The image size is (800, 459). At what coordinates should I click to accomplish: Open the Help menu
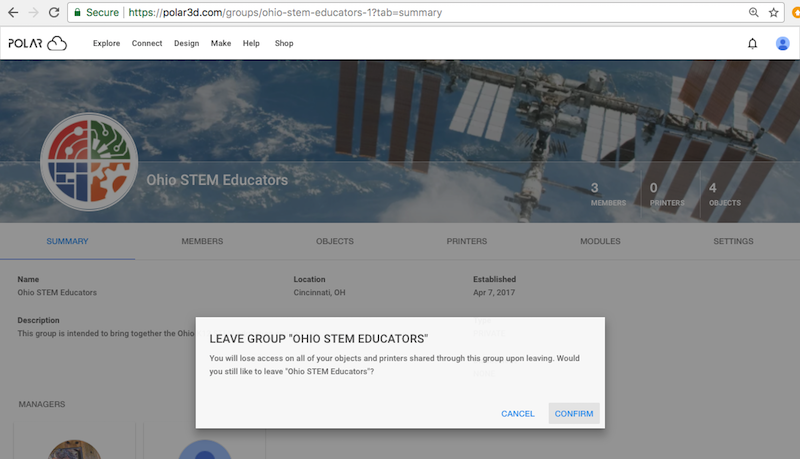[251, 43]
